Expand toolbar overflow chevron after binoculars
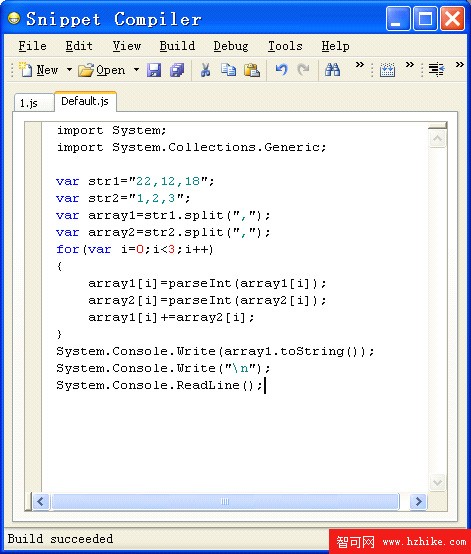471x554 pixels. (x=360, y=65)
